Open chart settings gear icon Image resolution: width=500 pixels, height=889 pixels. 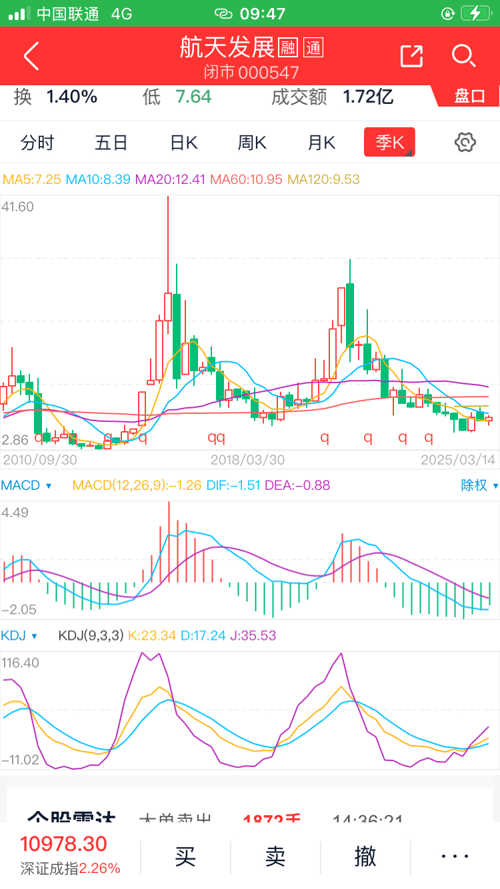(465, 142)
